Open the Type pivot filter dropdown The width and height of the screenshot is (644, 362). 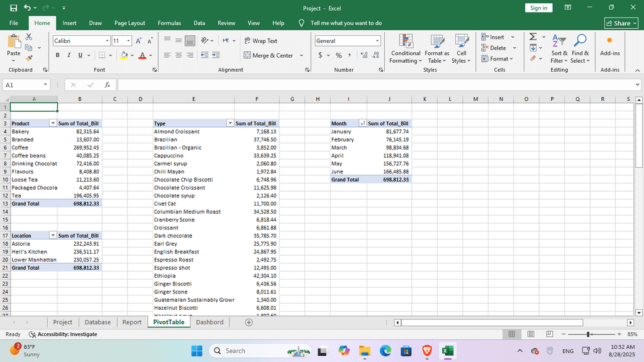(x=230, y=124)
